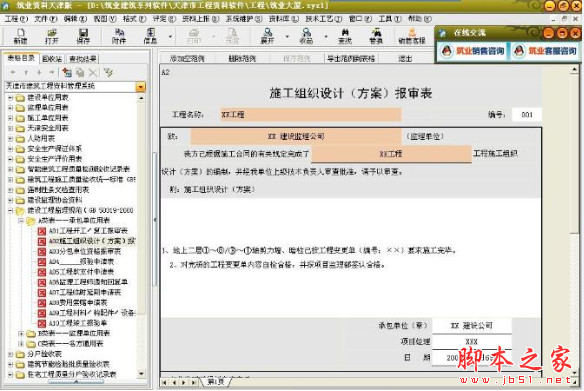Viewport: 584px width, 391px height.
Task: Click the 导出范例到表格 button
Action: pyautogui.click(x=351, y=58)
